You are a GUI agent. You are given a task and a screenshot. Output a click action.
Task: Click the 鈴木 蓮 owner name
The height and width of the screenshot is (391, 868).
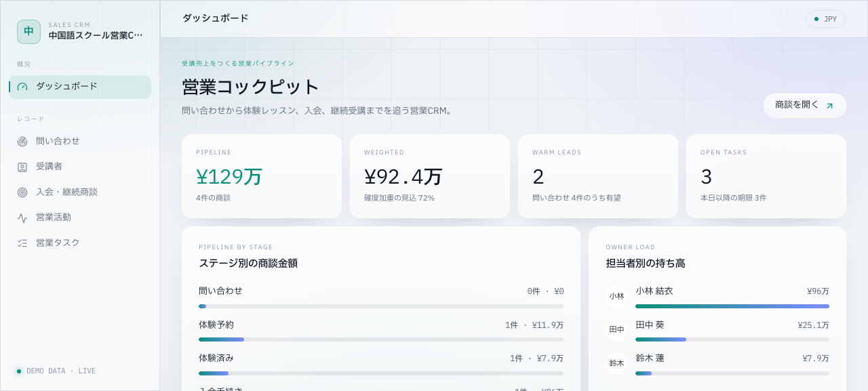point(650,358)
